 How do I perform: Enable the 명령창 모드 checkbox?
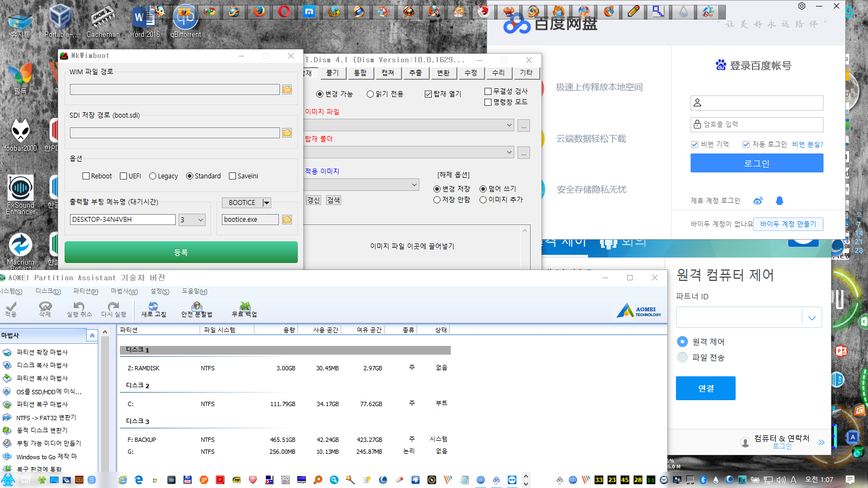coord(488,102)
